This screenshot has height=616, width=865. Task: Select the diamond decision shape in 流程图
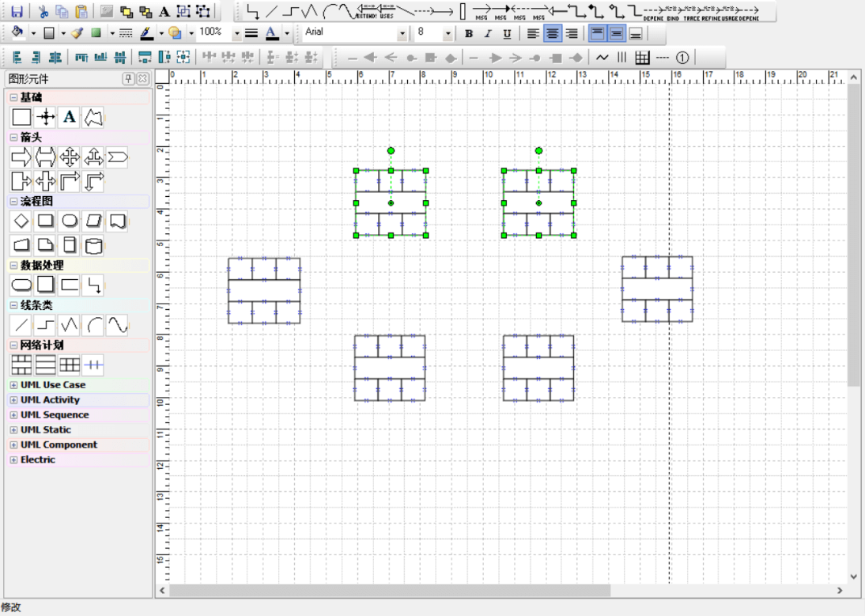[x=21, y=221]
